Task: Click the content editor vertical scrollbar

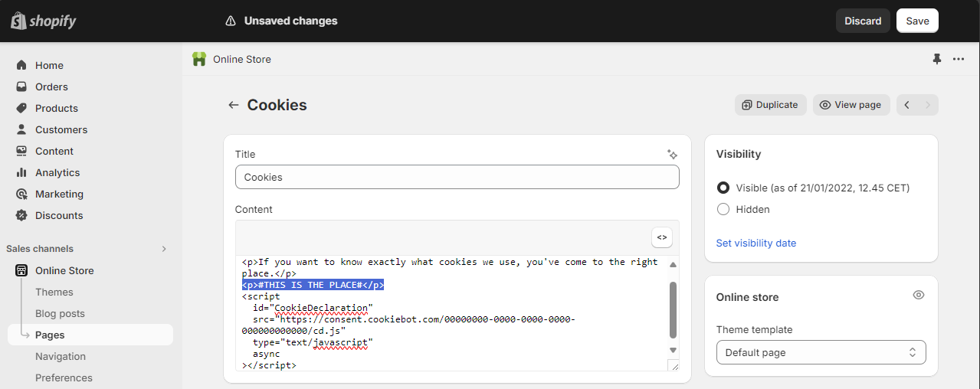Action: click(674, 309)
